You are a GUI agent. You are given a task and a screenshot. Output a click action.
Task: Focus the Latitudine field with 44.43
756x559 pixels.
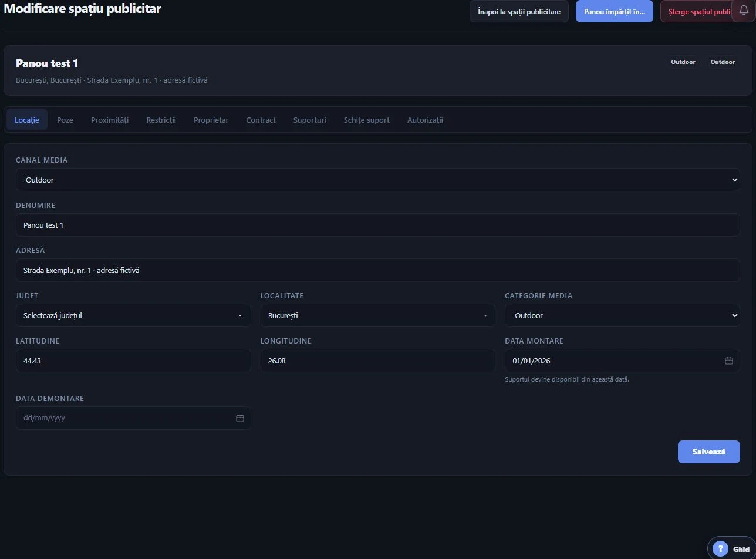click(133, 361)
